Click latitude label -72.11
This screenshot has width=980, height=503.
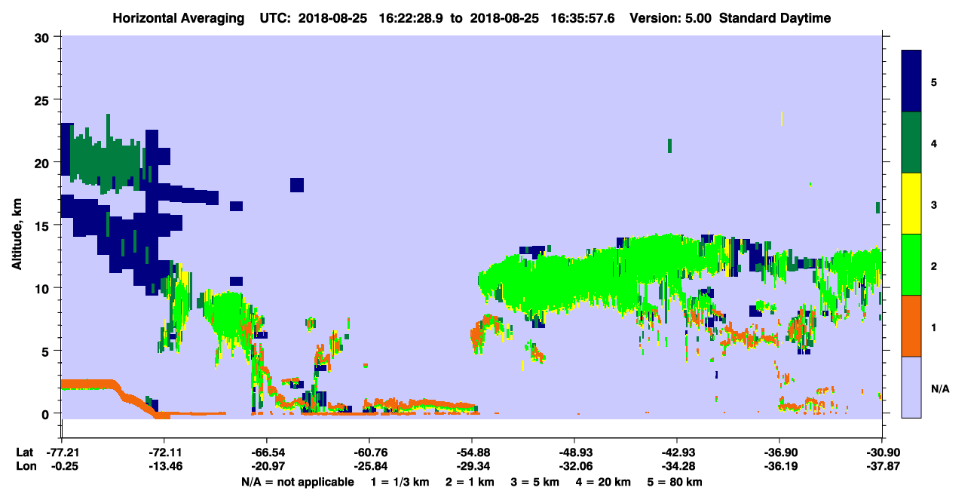click(164, 452)
